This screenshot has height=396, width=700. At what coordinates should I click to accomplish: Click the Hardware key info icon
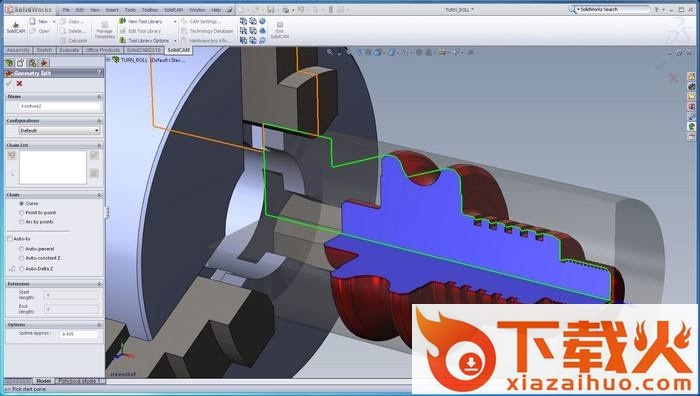click(184, 40)
